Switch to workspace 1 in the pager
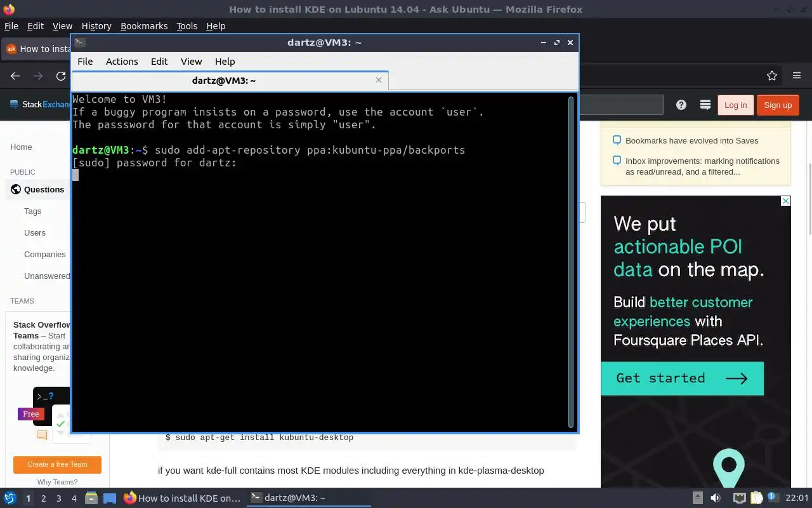Screen dimensions: 812x508 click(28, 498)
